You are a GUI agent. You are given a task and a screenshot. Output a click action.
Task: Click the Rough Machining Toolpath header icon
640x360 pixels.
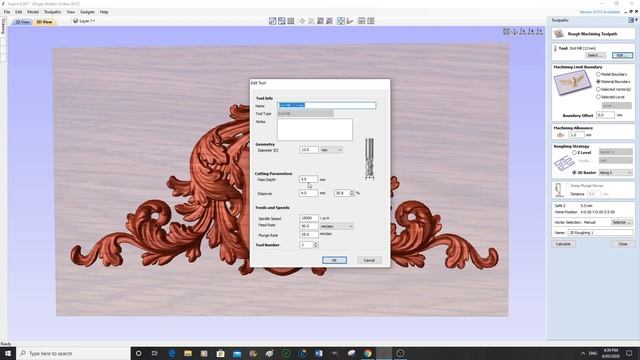point(559,34)
